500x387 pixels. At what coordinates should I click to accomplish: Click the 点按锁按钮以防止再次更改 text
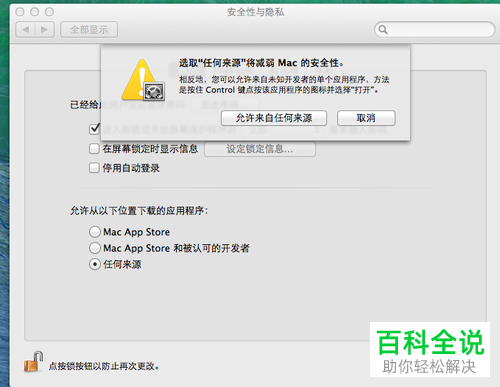104,366
